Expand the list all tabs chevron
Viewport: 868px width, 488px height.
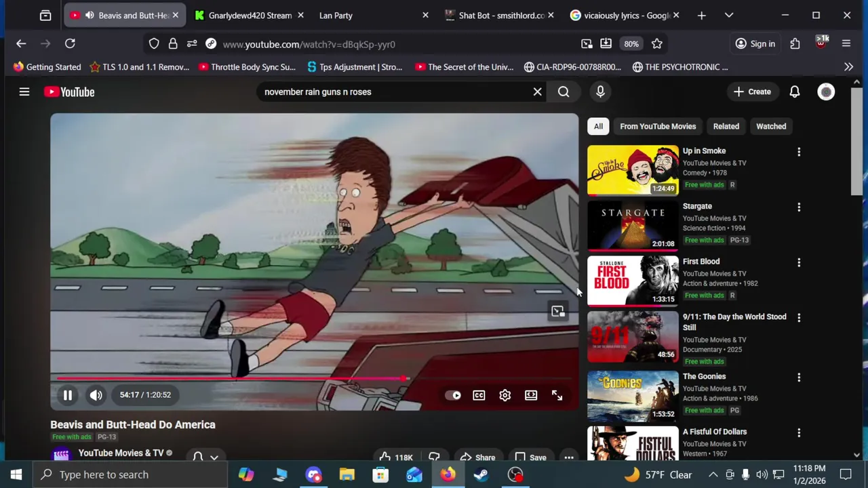(x=729, y=15)
